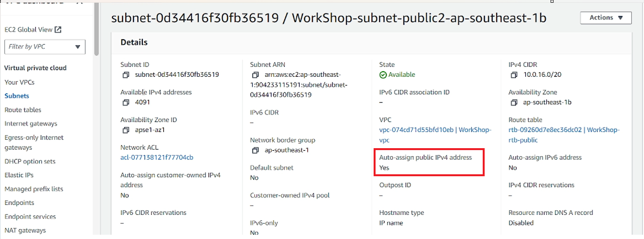The height and width of the screenshot is (239, 644).
Task: Click the sidebar vertical scrollbar
Action: [96, 29]
